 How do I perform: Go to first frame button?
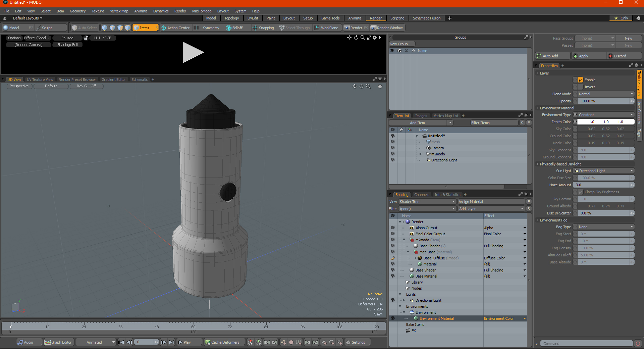pyautogui.click(x=121, y=342)
